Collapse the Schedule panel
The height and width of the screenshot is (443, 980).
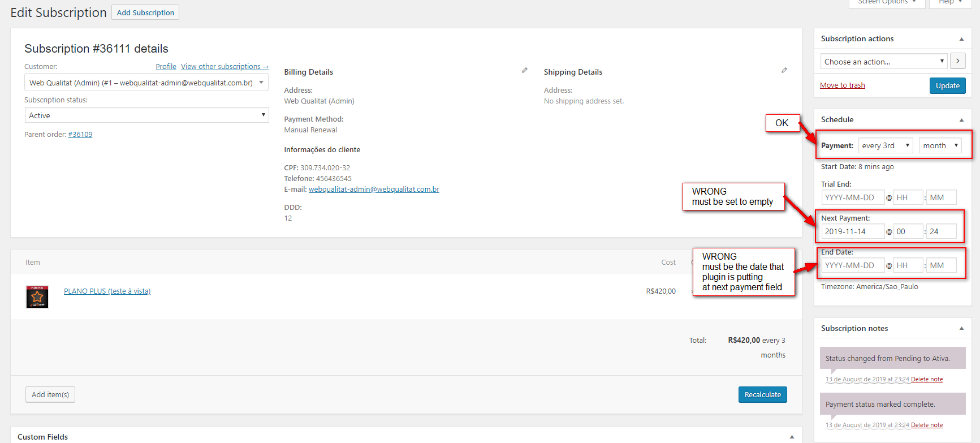[x=961, y=120]
